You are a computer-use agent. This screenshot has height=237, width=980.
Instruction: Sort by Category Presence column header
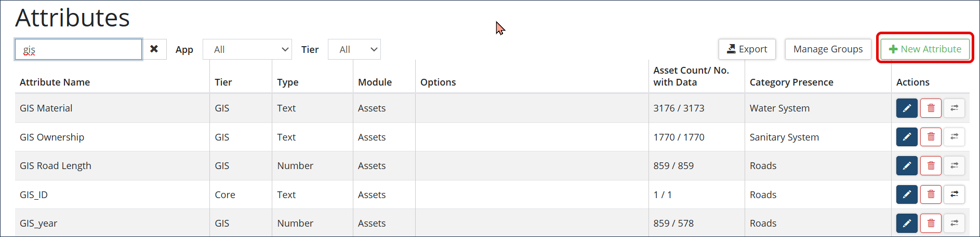click(791, 82)
